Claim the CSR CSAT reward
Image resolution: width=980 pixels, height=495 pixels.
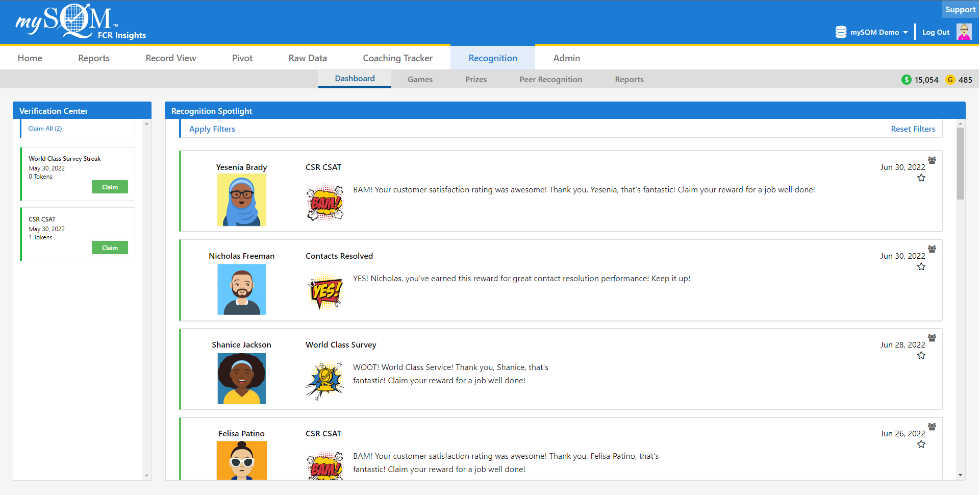(110, 247)
